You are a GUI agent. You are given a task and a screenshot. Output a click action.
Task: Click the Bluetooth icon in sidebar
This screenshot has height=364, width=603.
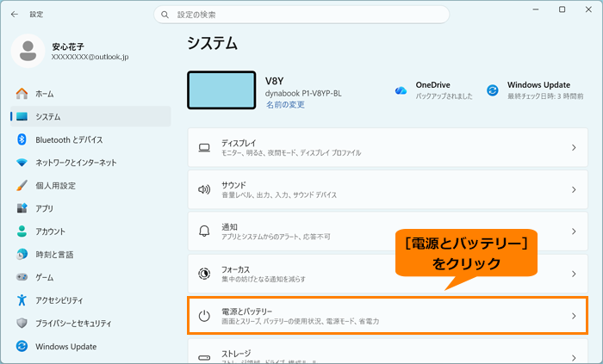point(22,139)
